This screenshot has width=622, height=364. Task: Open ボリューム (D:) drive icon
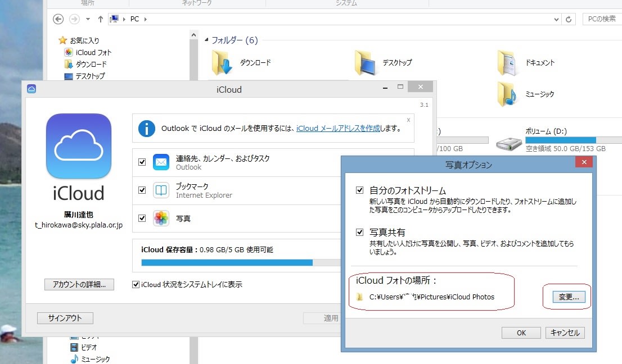pos(509,143)
